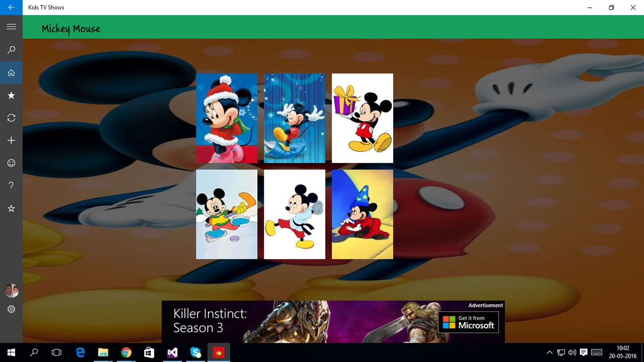Open the Windows Store taskbar icon

tap(149, 353)
